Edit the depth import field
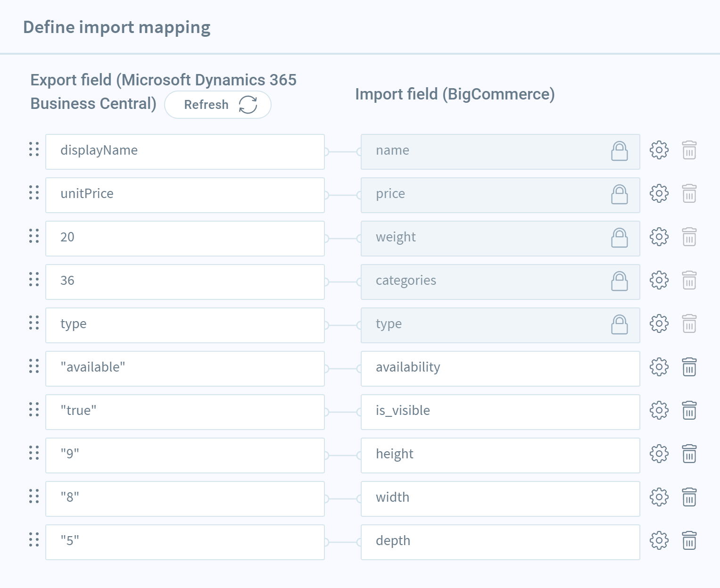The width and height of the screenshot is (720, 588). (500, 542)
